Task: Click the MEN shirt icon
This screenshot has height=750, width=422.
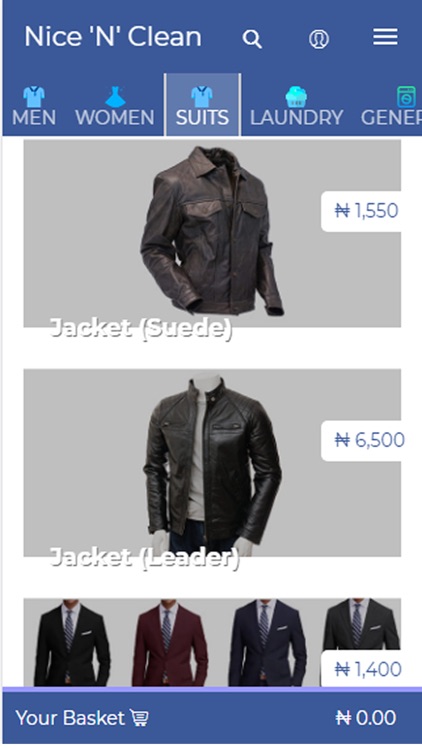Action: coord(34,97)
